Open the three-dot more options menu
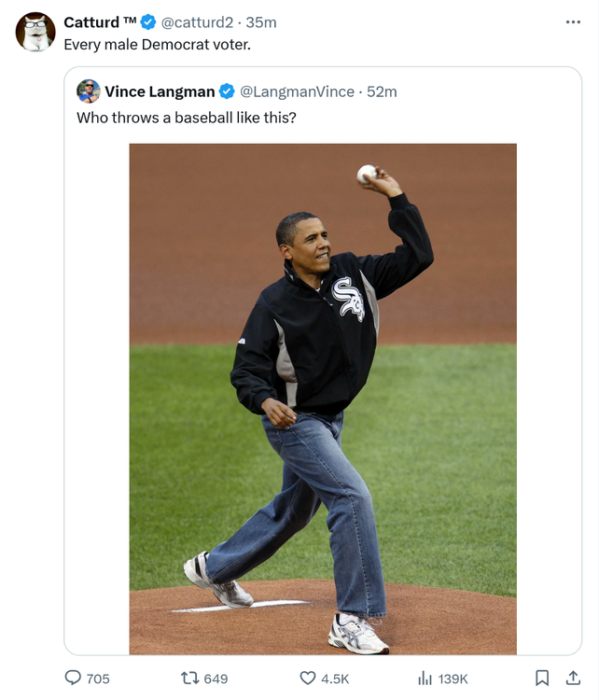 (x=573, y=21)
